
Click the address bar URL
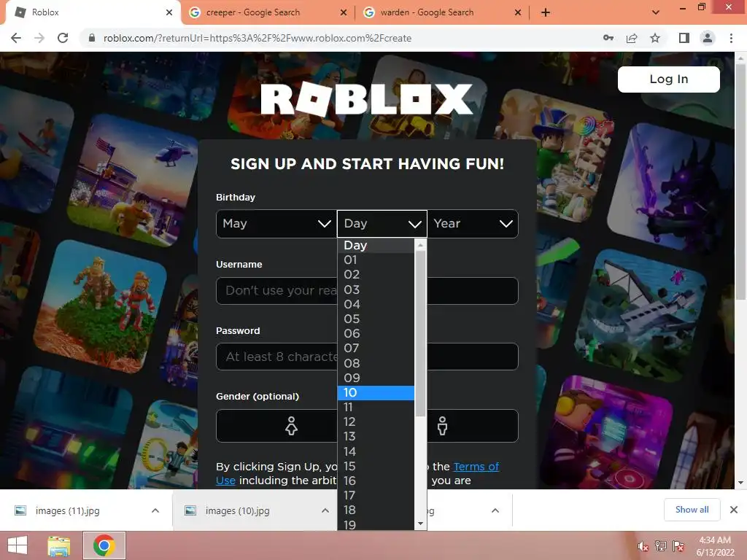pos(258,38)
